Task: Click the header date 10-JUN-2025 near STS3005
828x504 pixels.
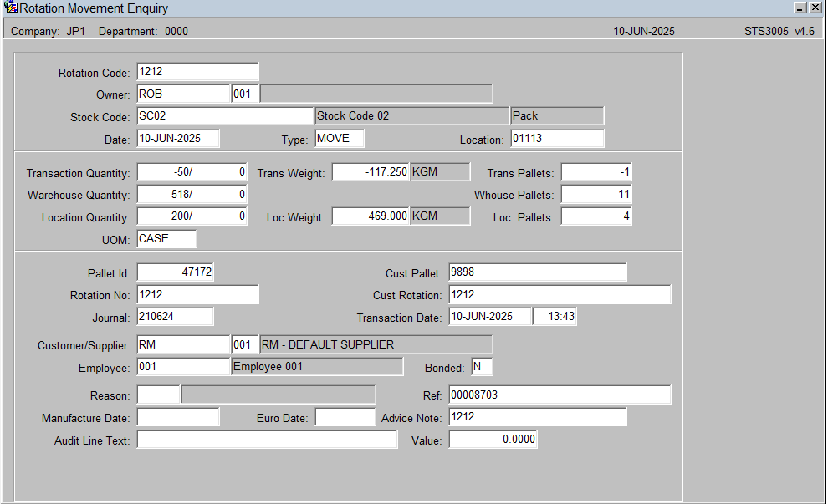Action: point(644,32)
